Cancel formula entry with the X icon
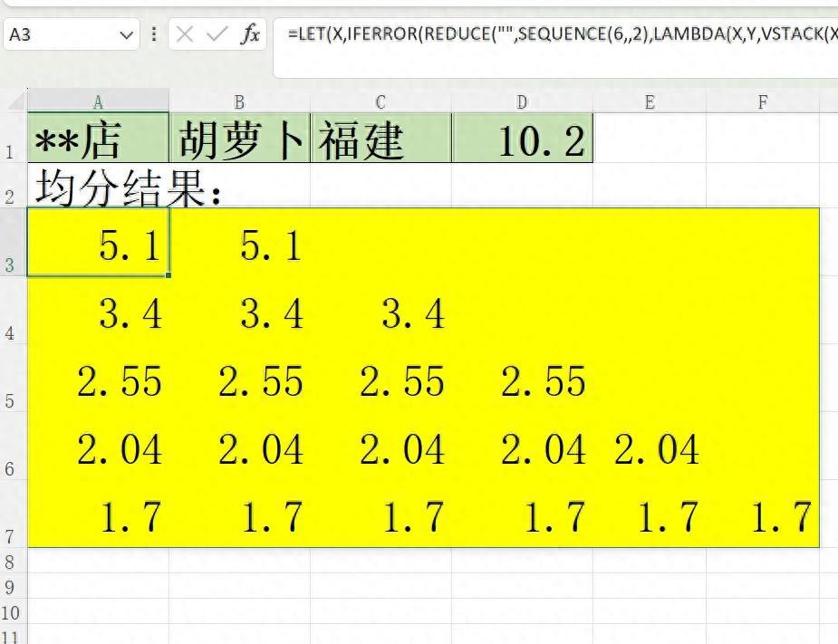This screenshot has width=838, height=644. [185, 34]
